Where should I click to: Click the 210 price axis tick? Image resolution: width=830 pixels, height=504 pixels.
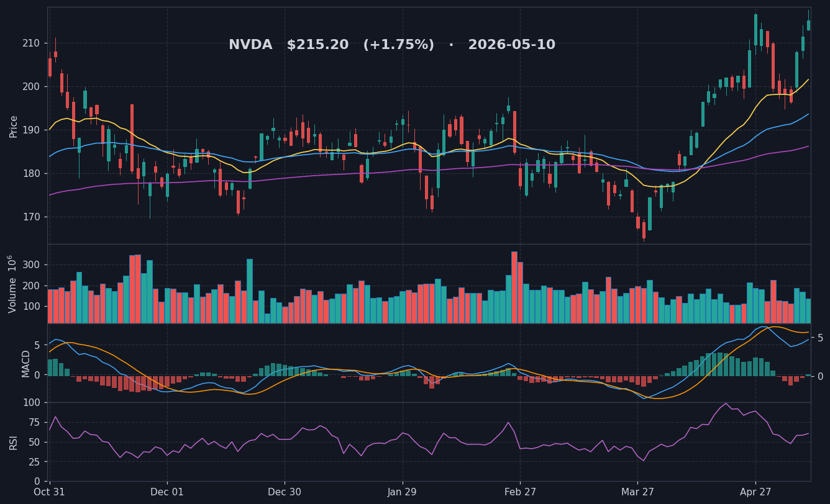32,43
